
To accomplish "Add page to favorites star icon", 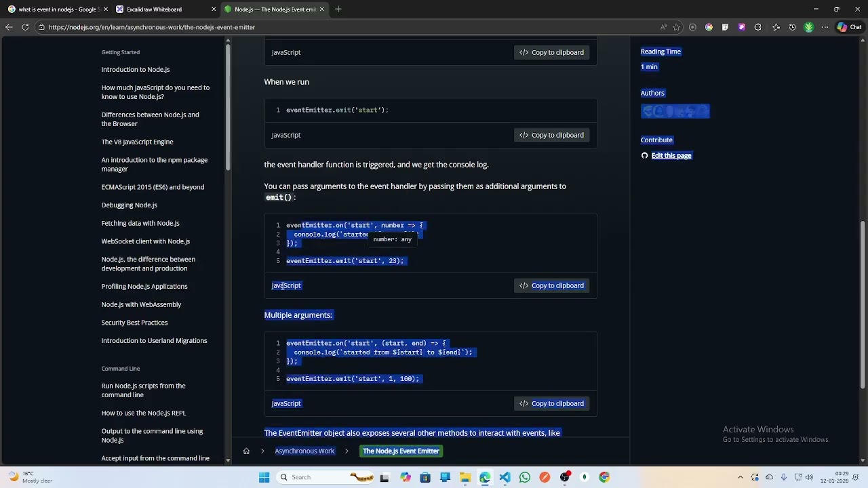I will [x=676, y=27].
